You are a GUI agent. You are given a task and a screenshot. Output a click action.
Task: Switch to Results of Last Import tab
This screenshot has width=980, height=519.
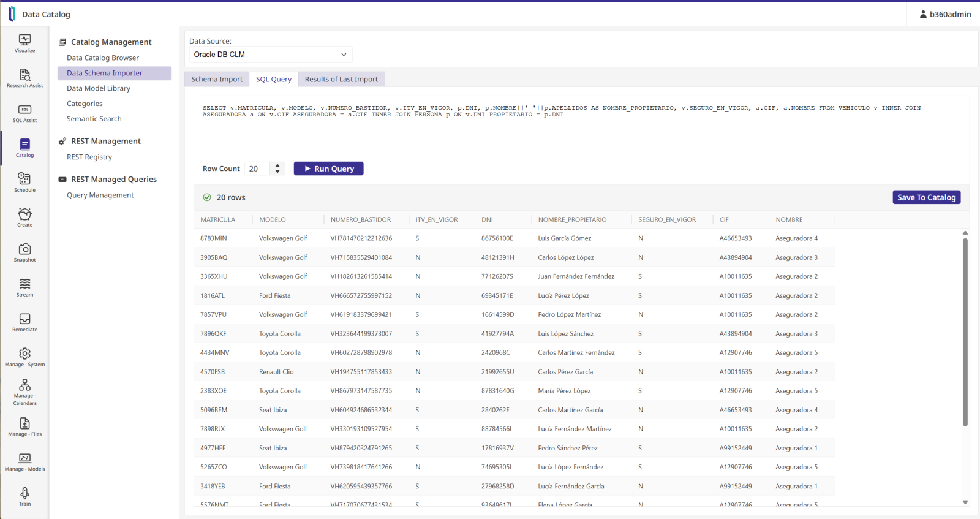341,79
